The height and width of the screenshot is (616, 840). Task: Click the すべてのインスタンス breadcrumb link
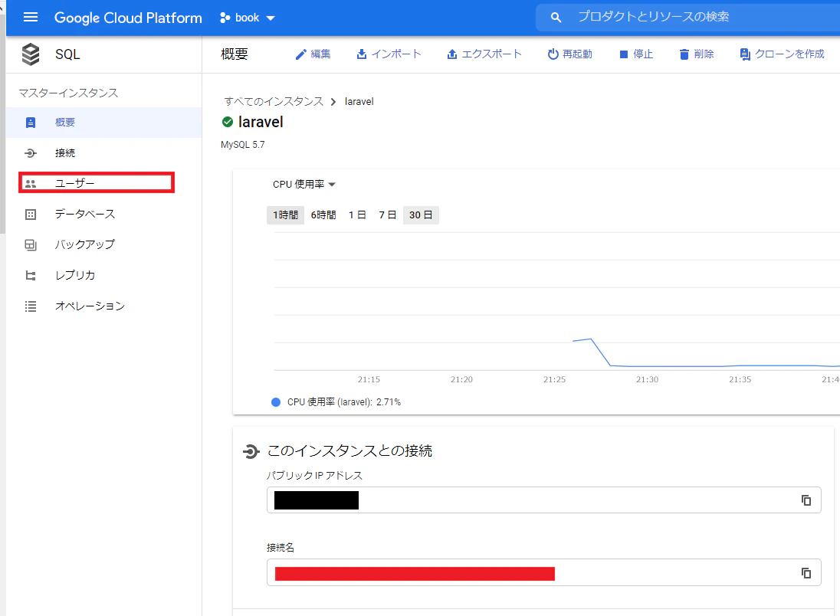tap(274, 102)
